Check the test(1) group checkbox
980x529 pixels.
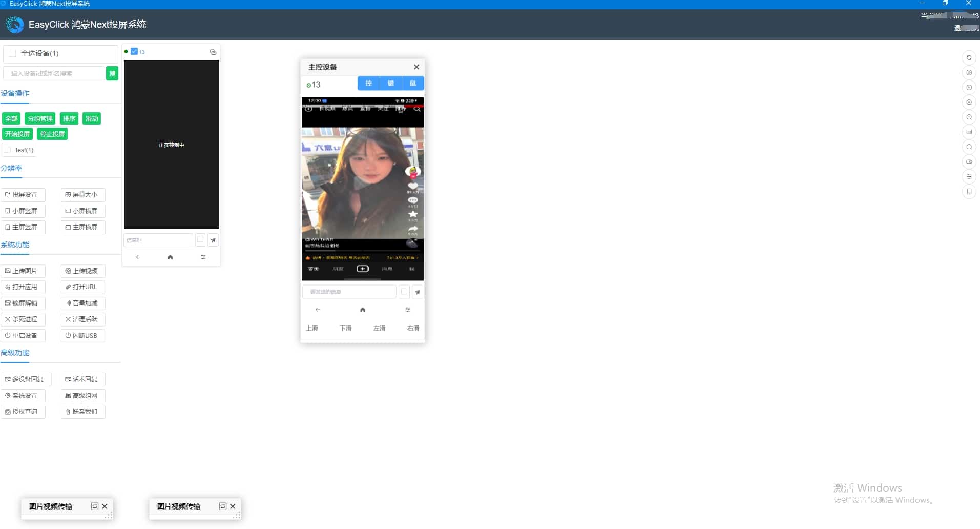coord(8,150)
